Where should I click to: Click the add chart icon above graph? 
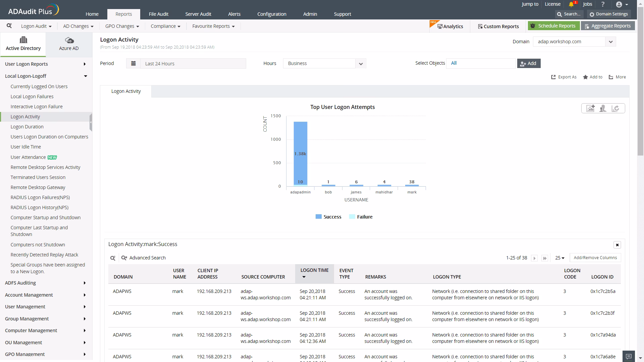click(590, 108)
